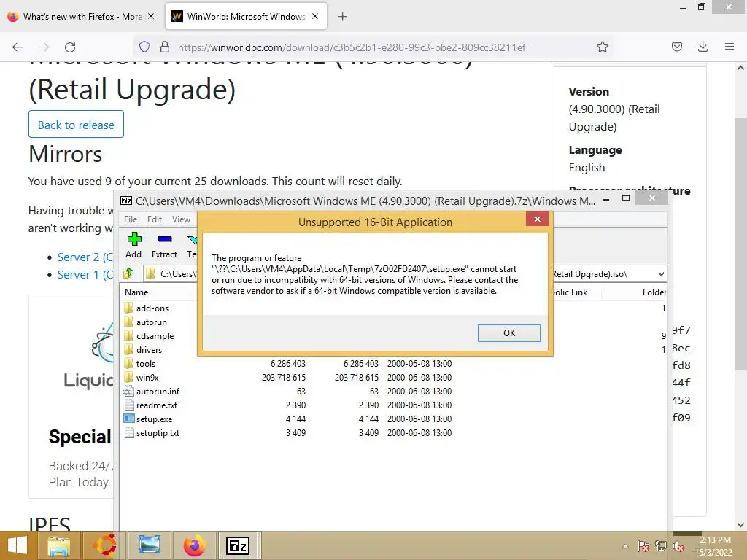
Task: Click 203 718 615 size of win9x
Action: [x=284, y=377]
